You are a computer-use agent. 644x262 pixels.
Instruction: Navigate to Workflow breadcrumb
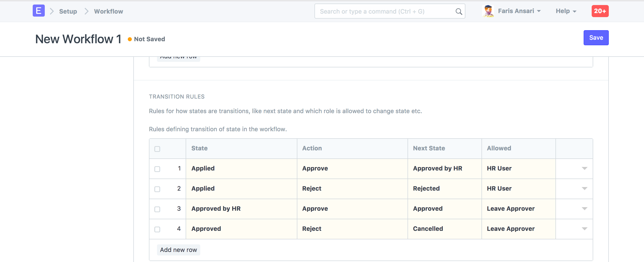coord(108,11)
